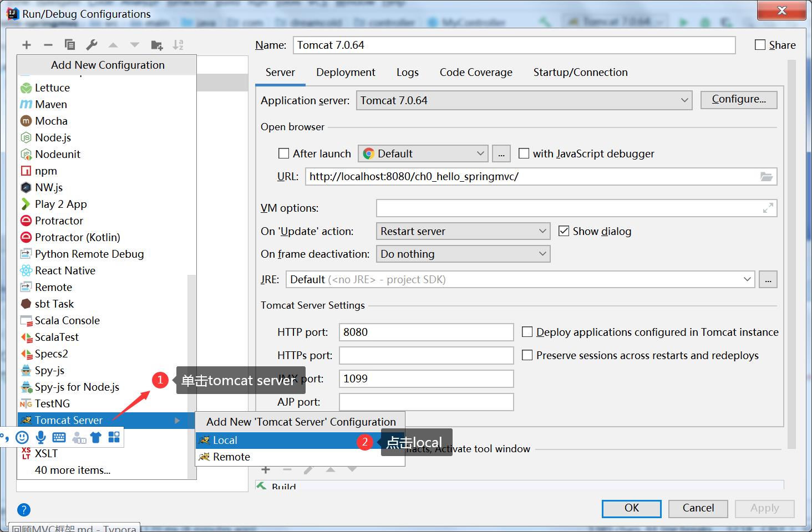The image size is (812, 532).
Task: Enable After launch checkbox
Action: coord(284,154)
